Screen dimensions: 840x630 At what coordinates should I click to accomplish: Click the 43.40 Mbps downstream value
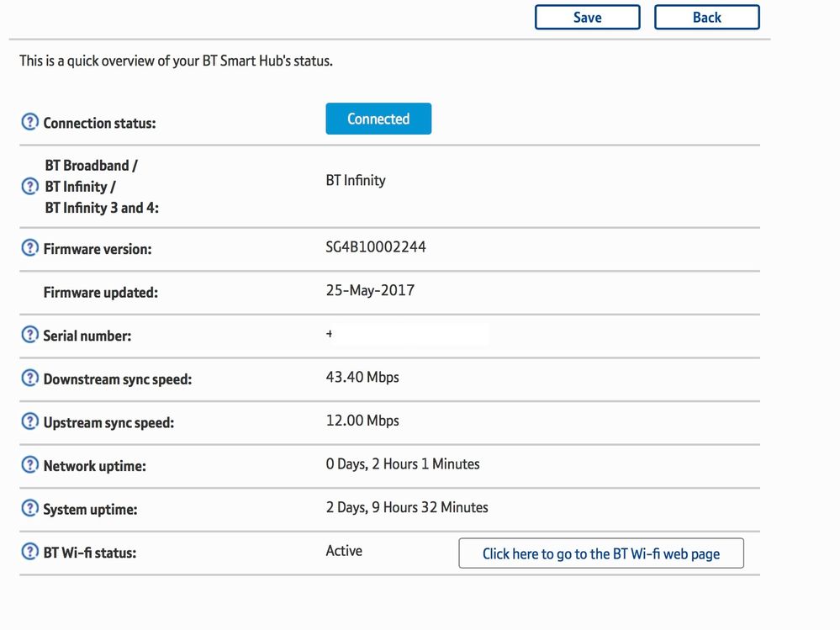tap(362, 377)
